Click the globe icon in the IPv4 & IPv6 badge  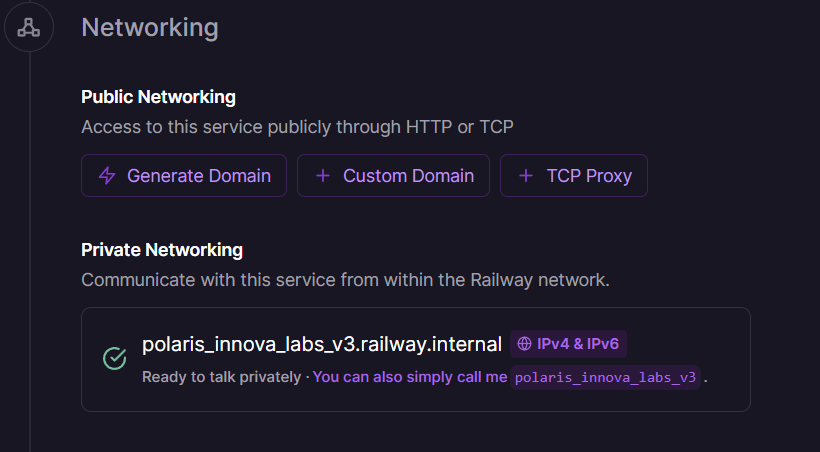524,344
